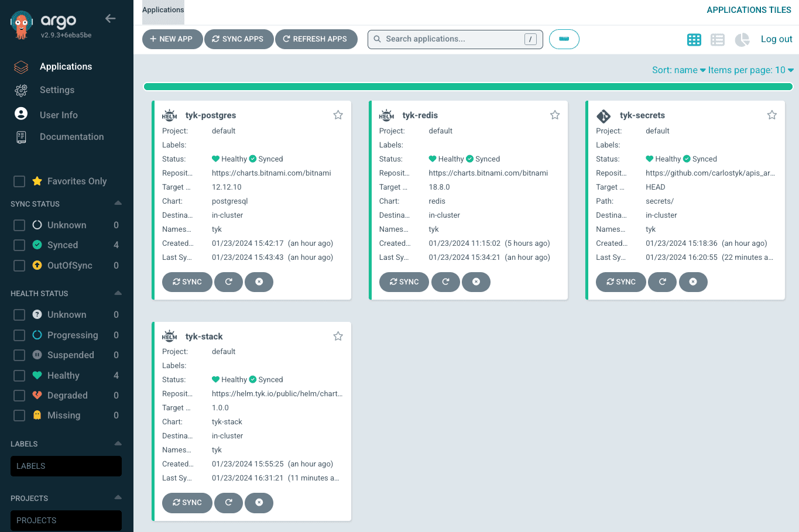
Task: Collapse the HEALTH STATUS filter section
Action: [x=117, y=293]
